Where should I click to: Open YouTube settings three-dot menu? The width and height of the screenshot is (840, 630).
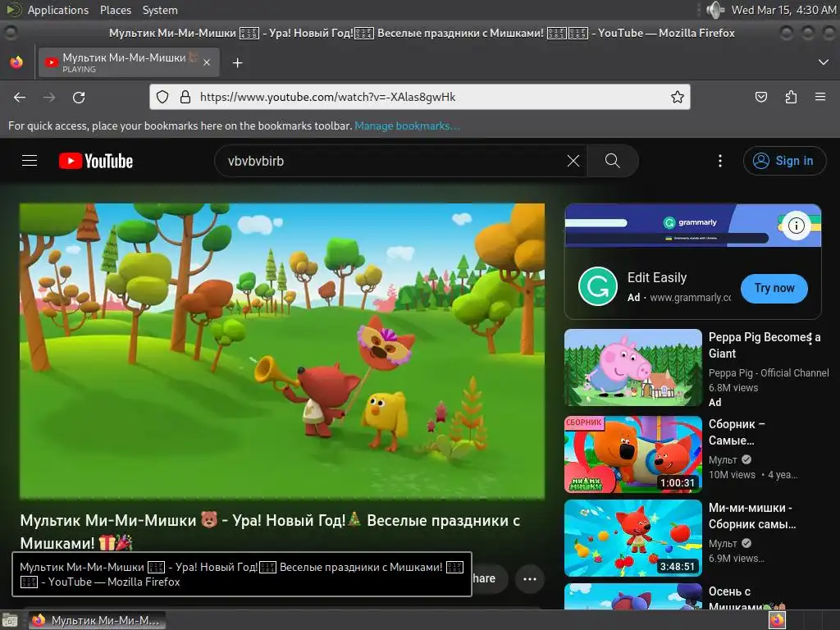point(720,161)
